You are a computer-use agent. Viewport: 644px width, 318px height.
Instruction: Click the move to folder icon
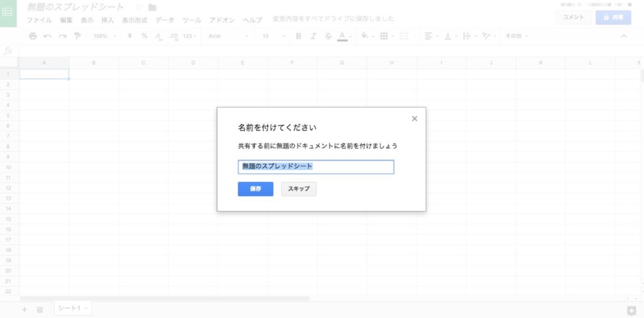point(152,7)
